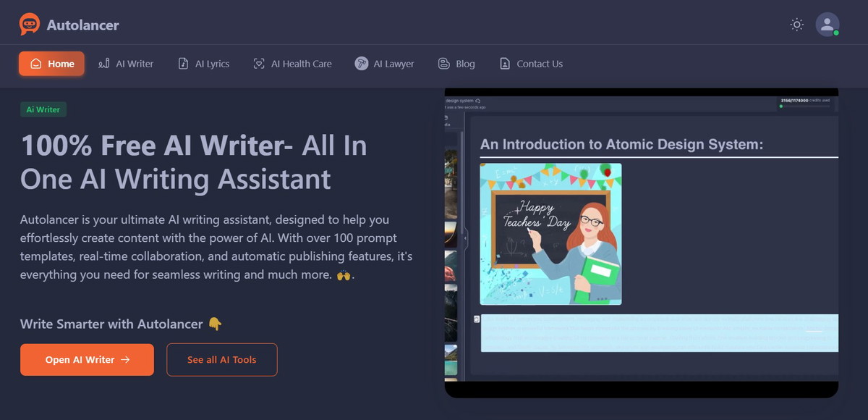
Task: Click the AI Lyrics music file icon
Action: tap(184, 64)
